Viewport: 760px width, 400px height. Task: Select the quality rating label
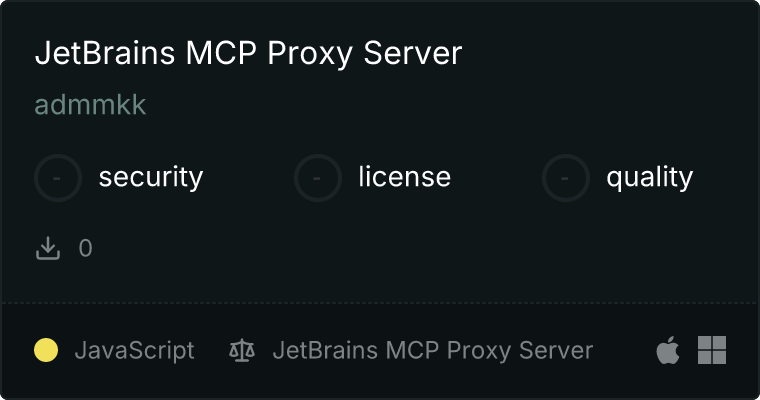coord(649,177)
